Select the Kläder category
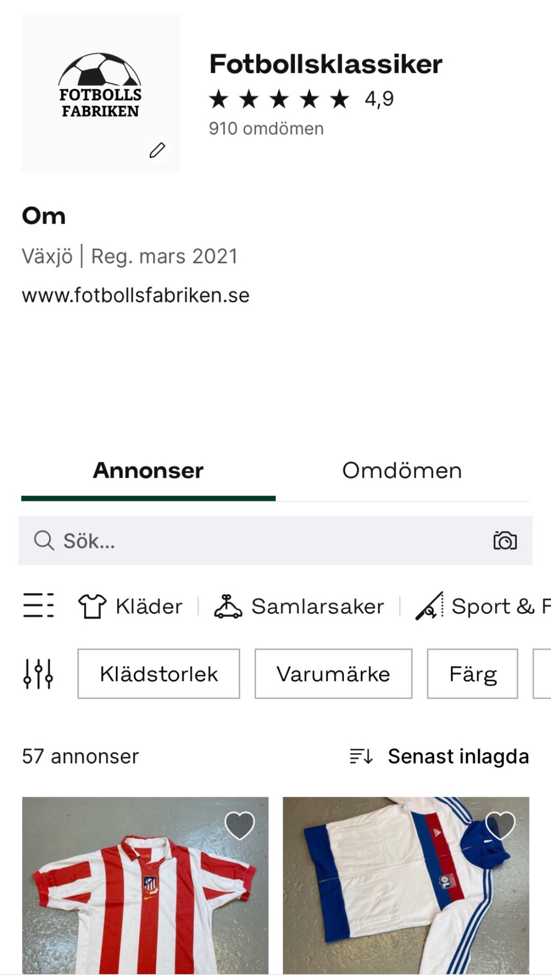551x980 pixels. pos(131,606)
